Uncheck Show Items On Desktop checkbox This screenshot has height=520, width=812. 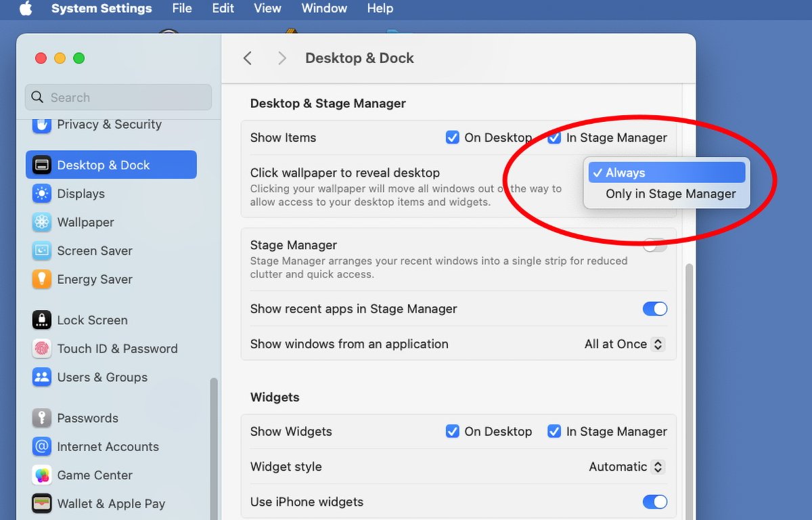[453, 137]
